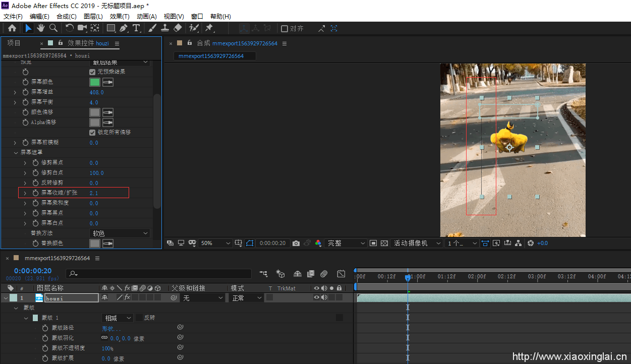Go to the Home screen icon
The image size is (631, 364).
pos(12,28)
